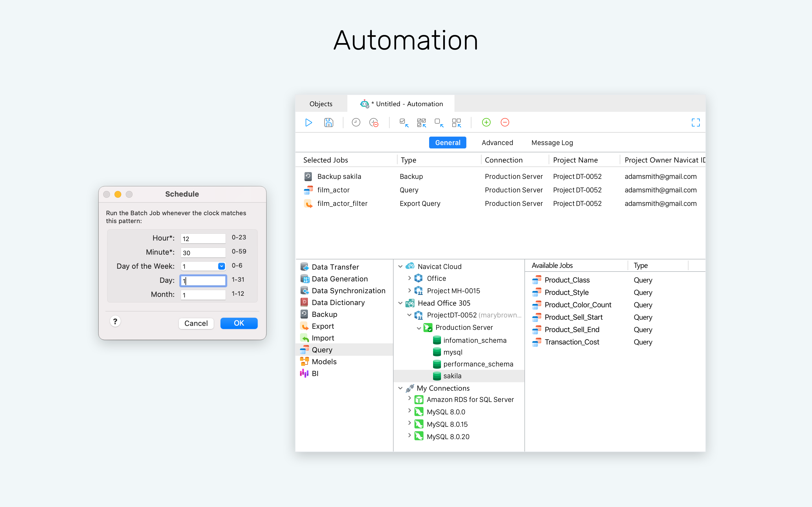
Task: Open the Day of the Week dropdown
Action: click(x=221, y=266)
